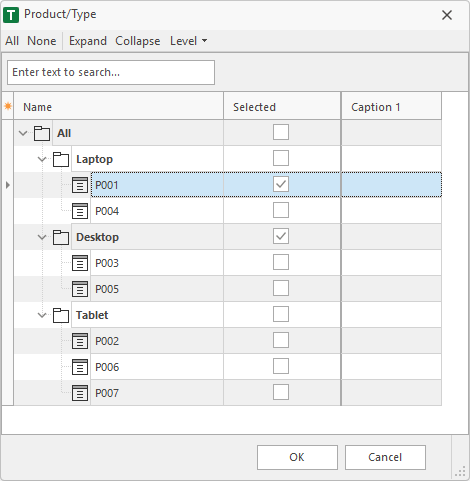This screenshot has height=481, width=470.
Task: Click the root All folder icon
Action: coord(42,133)
